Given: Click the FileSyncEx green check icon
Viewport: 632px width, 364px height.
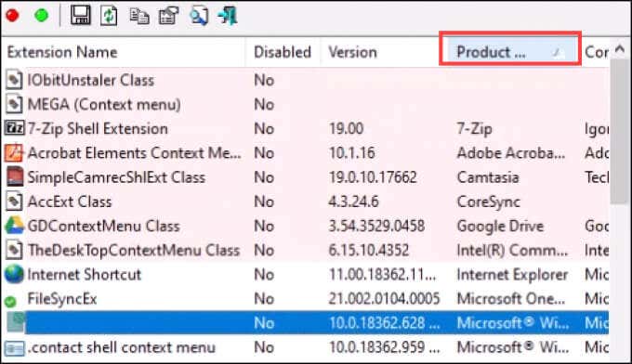Looking at the screenshot, I should (11, 301).
